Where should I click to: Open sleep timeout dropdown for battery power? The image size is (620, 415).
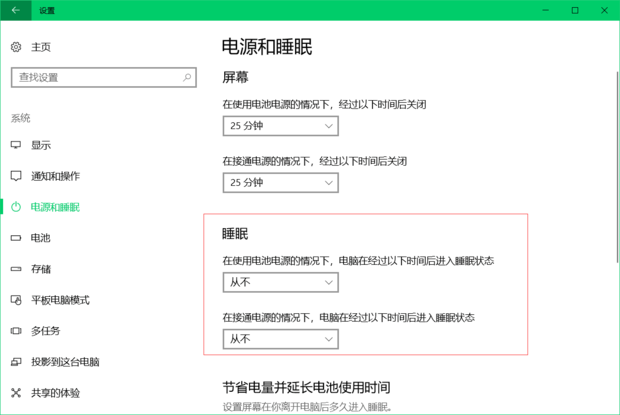[x=281, y=283]
